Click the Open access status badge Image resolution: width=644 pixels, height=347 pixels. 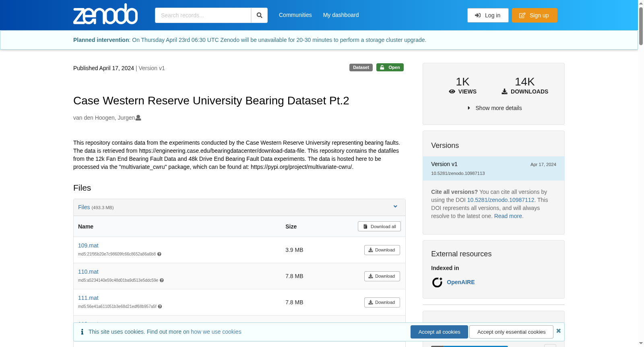click(x=390, y=67)
